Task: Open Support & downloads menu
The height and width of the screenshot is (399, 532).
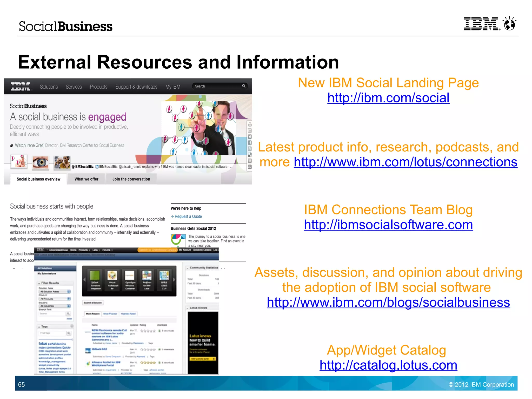Action: [136, 87]
